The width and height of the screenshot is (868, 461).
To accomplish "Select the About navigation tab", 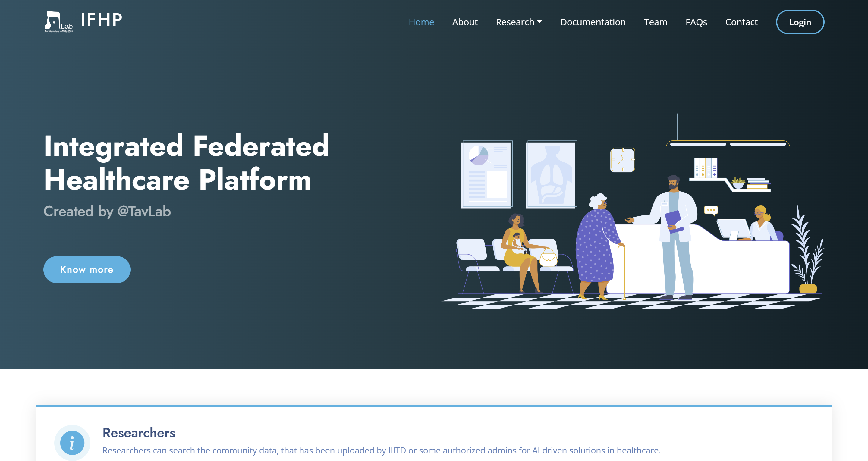I will pos(465,22).
